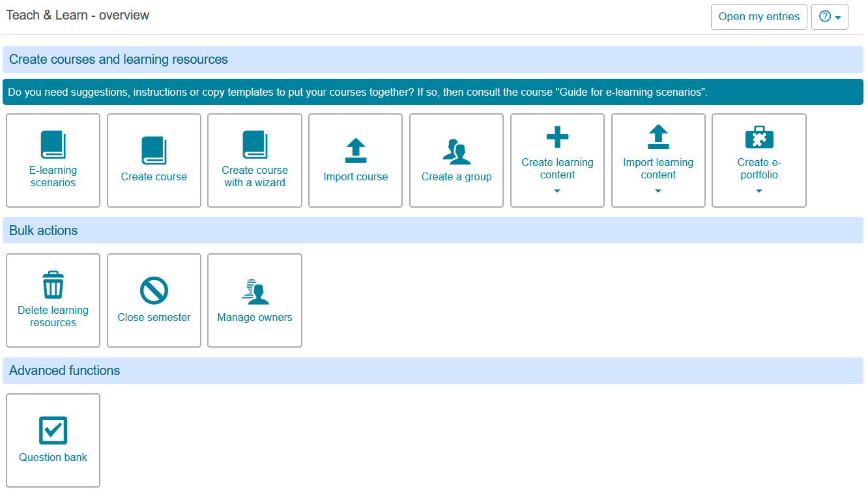This screenshot has height=500, width=868.
Task: Open the help menu dropdown
Action: [x=830, y=17]
